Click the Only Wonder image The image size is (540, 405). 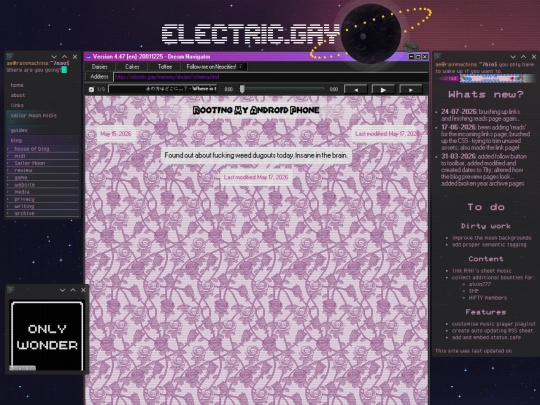point(47,336)
